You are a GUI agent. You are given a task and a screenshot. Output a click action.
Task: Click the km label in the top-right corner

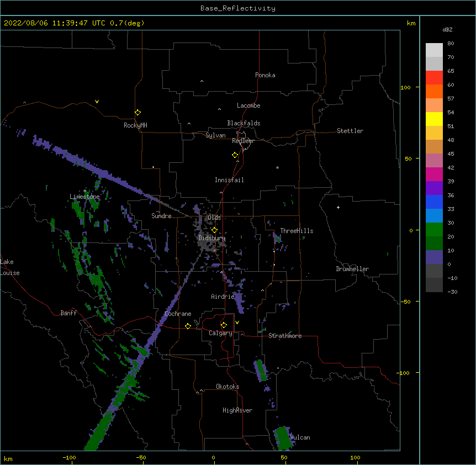pyautogui.click(x=411, y=23)
